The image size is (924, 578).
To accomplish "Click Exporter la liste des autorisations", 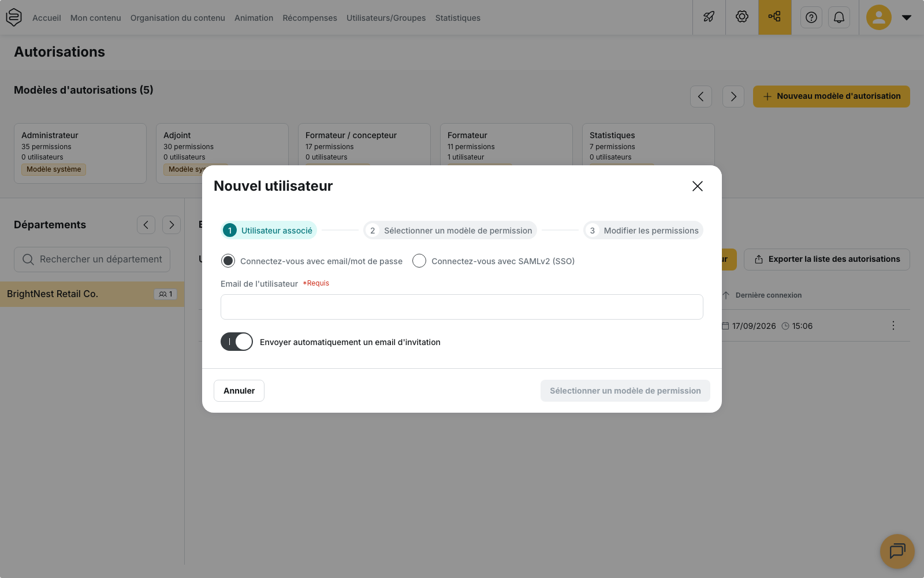I will 827,260.
